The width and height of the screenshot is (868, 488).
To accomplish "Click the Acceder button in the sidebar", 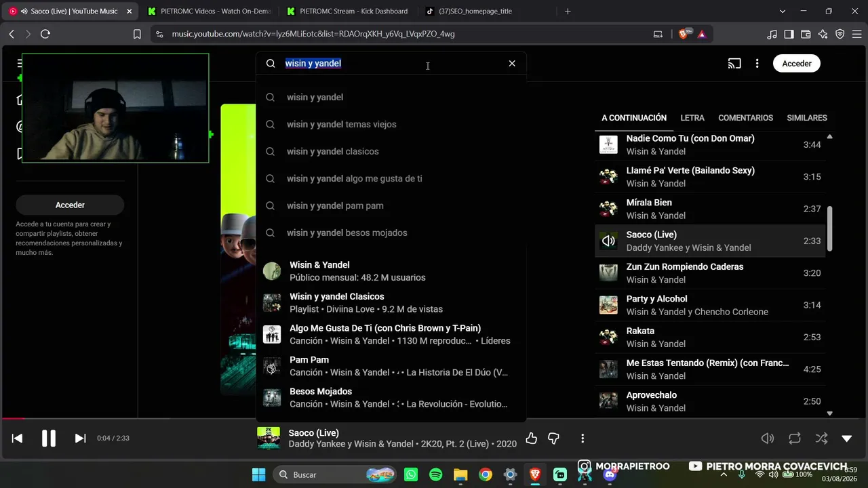I will 70,205.
